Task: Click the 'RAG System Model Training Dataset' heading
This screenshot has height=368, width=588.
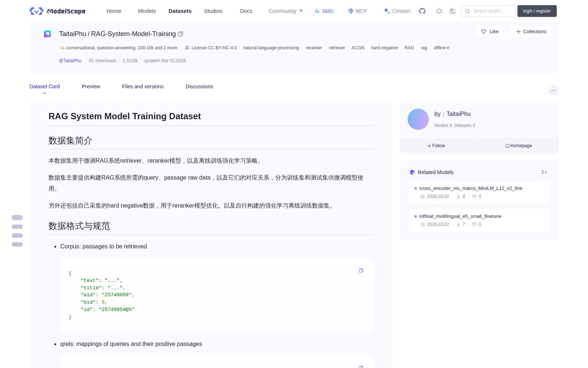Action: [125, 116]
